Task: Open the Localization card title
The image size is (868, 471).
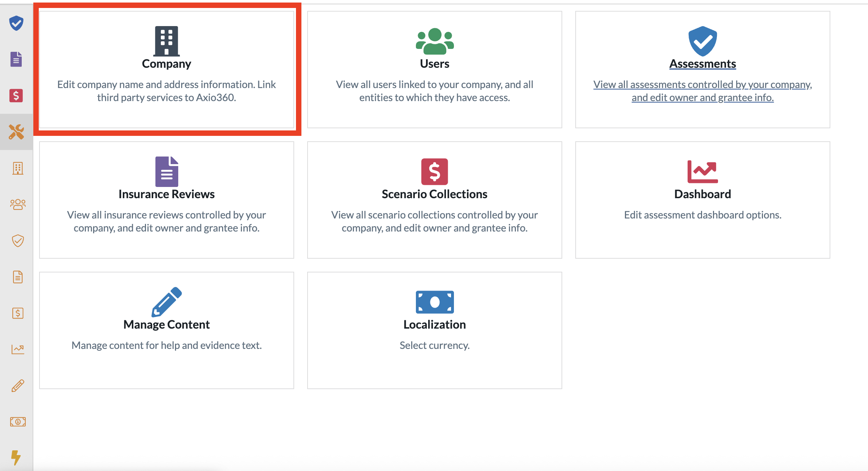Action: [x=435, y=325]
